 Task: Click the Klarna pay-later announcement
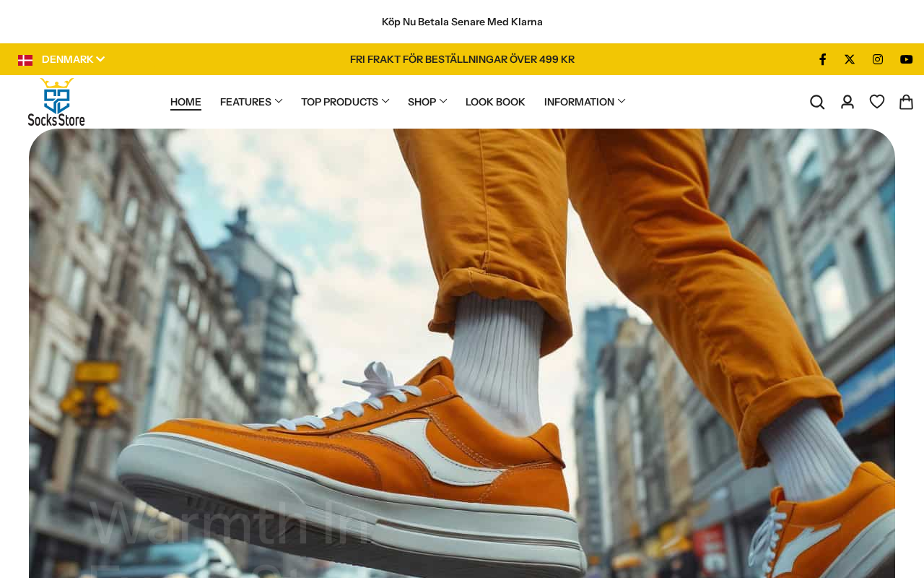tap(462, 22)
